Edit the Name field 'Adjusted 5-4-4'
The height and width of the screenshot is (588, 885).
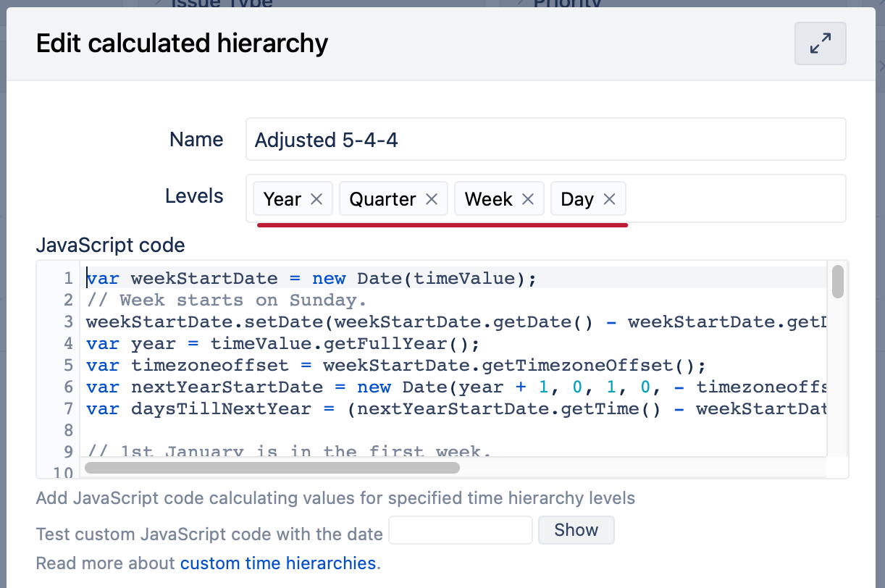[546, 139]
